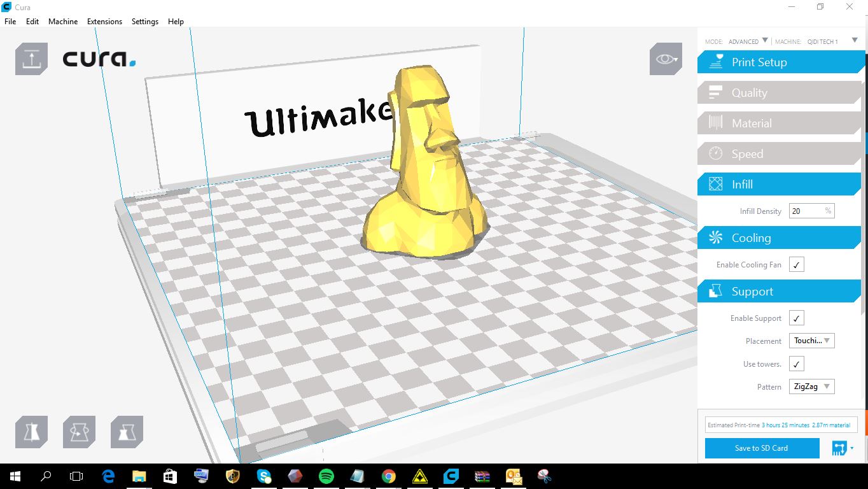Click the 'Enable Support' label
Image resolution: width=868 pixels, height=489 pixels.
(x=756, y=318)
